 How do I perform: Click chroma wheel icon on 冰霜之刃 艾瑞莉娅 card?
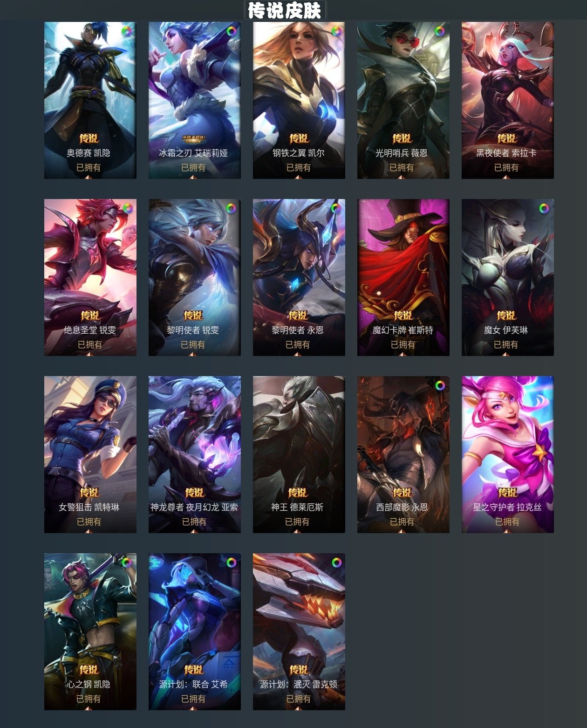tap(231, 32)
